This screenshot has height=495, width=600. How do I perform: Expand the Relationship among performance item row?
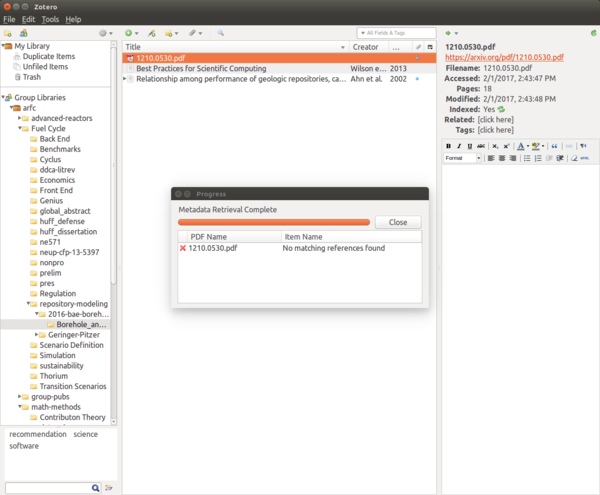[x=124, y=79]
